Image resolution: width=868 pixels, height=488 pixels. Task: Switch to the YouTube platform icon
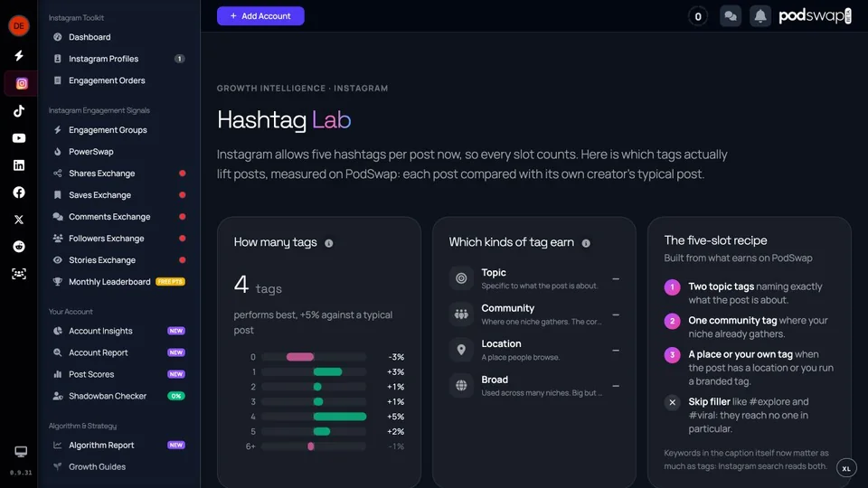(x=19, y=137)
